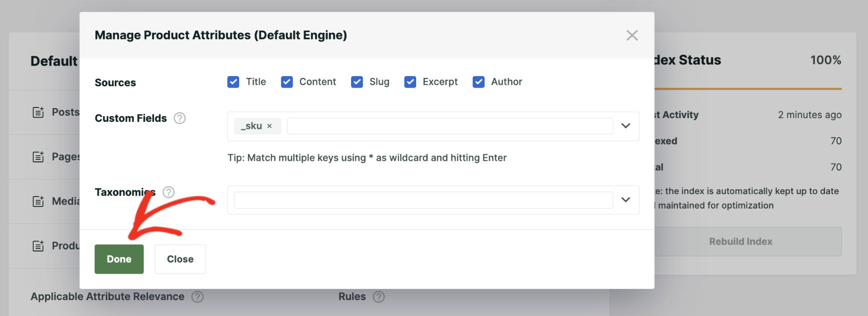
Task: Open the Applicable Attribute Relevance help icon
Action: click(198, 297)
